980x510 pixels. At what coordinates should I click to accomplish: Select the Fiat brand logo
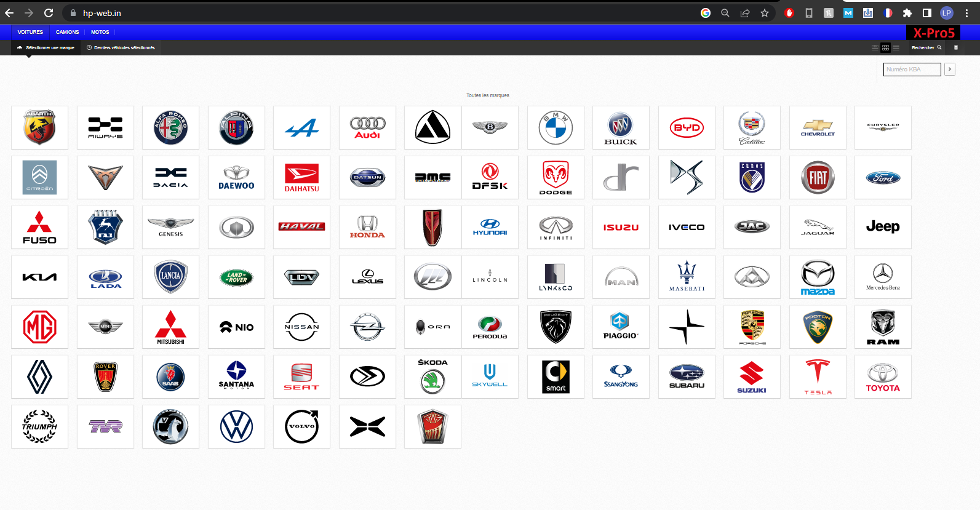[818, 177]
